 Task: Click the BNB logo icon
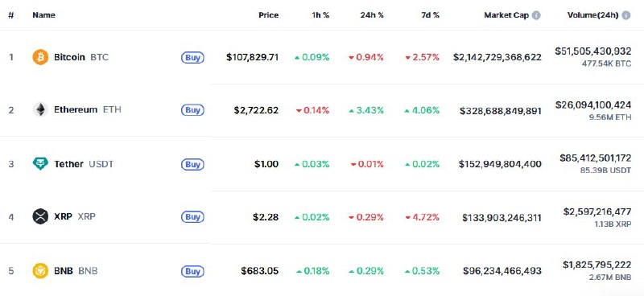tap(40, 271)
